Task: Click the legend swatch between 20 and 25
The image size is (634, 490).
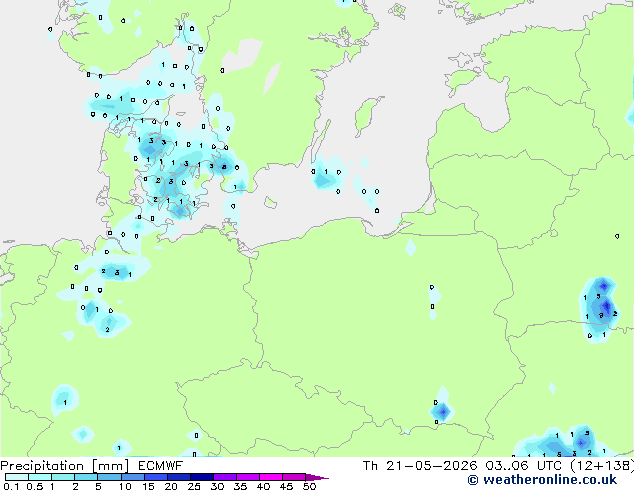Action: coord(178,477)
